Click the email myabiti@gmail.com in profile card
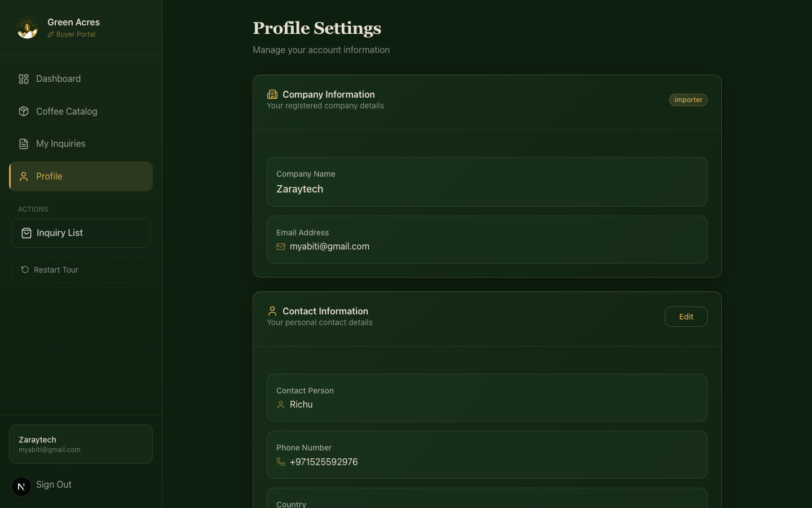The width and height of the screenshot is (812, 508). click(x=329, y=247)
